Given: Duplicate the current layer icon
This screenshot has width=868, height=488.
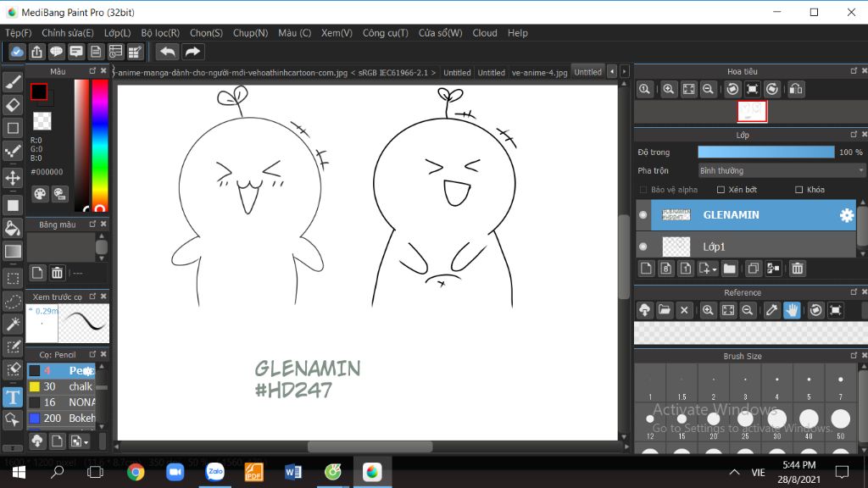Looking at the screenshot, I should tap(753, 269).
